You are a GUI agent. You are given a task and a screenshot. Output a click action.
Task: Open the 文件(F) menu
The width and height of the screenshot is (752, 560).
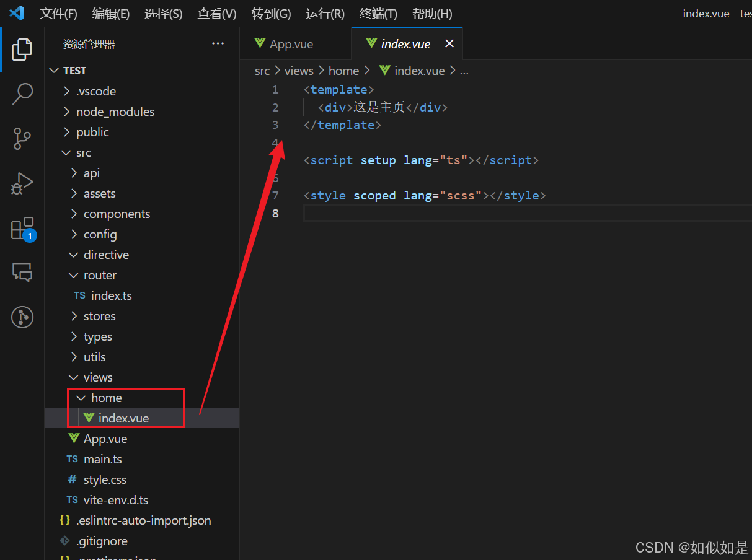pos(59,14)
